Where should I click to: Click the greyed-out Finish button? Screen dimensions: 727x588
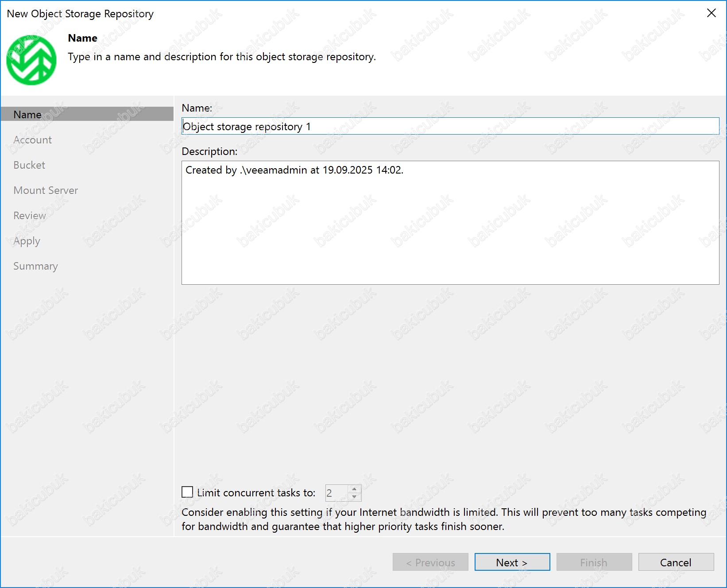(594, 562)
